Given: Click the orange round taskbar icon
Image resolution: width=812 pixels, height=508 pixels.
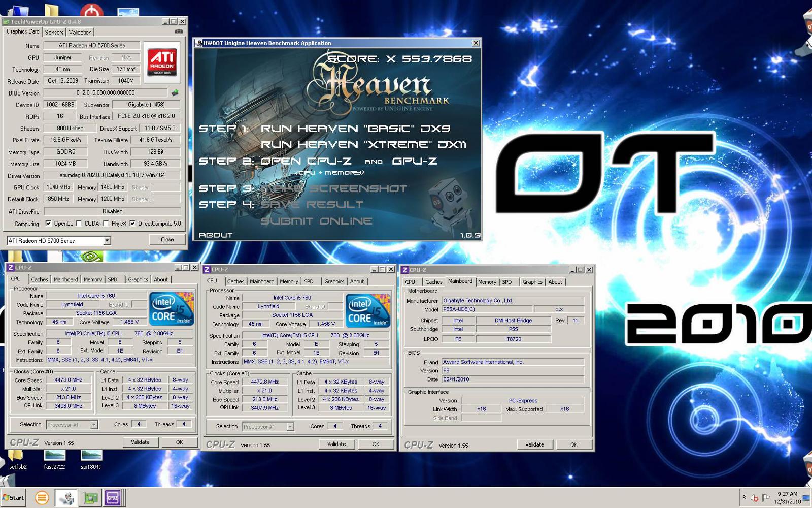Looking at the screenshot, I should click(42, 498).
